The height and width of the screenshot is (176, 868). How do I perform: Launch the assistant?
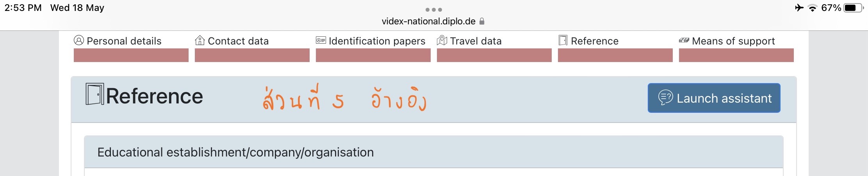(x=714, y=98)
